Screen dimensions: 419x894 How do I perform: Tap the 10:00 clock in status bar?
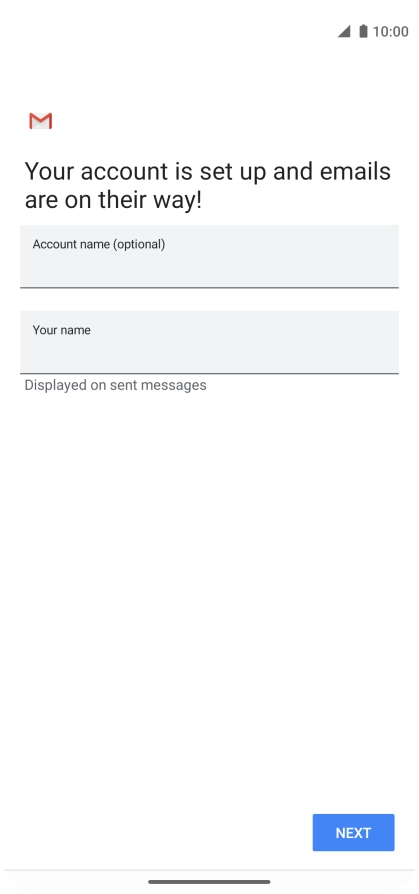pos(390,31)
